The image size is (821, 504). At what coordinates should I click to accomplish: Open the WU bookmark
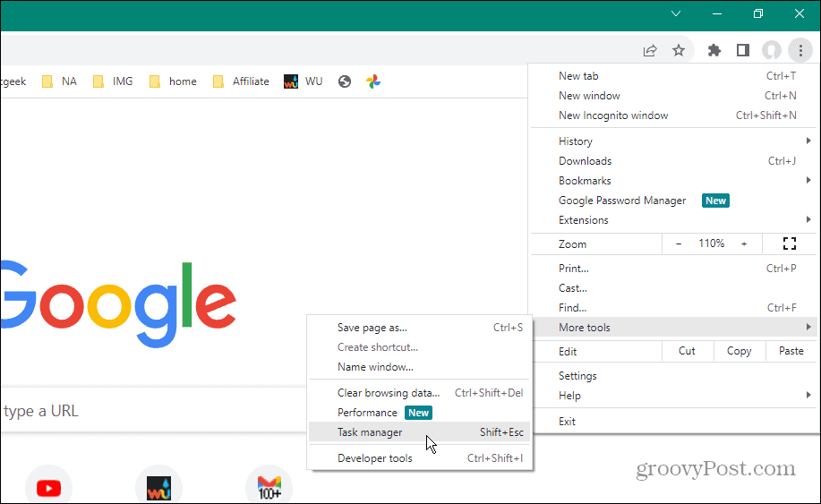[304, 81]
